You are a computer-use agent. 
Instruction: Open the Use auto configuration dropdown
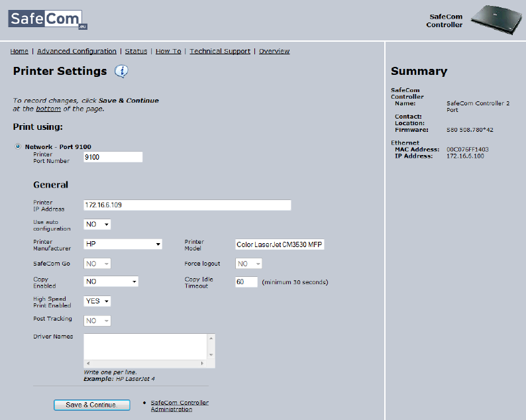(97, 225)
